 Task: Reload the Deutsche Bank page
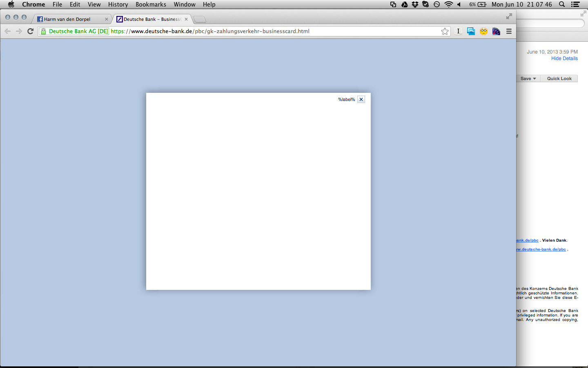tap(30, 31)
